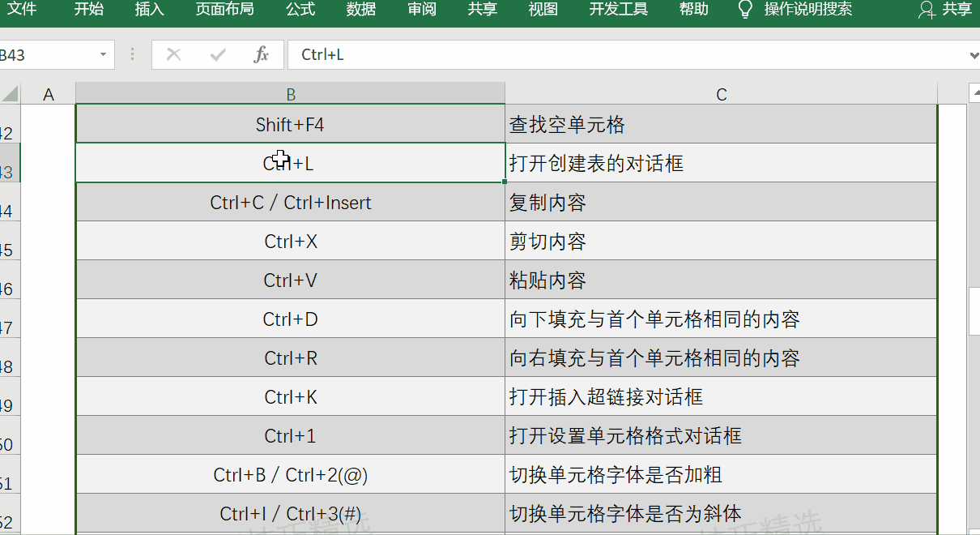Click the Select All corner triangle
The width and height of the screenshot is (980, 535).
pyautogui.click(x=10, y=93)
